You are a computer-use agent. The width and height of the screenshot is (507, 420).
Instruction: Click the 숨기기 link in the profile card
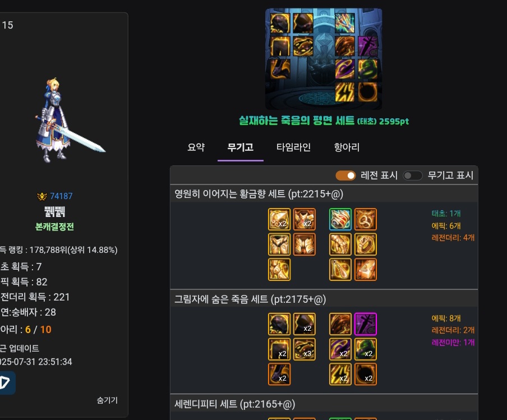pyautogui.click(x=107, y=400)
